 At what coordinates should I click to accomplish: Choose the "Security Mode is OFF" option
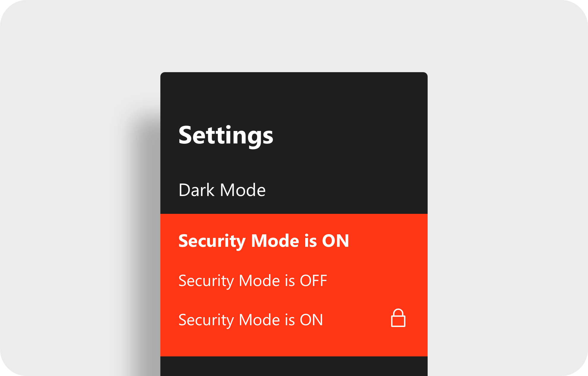click(x=252, y=281)
